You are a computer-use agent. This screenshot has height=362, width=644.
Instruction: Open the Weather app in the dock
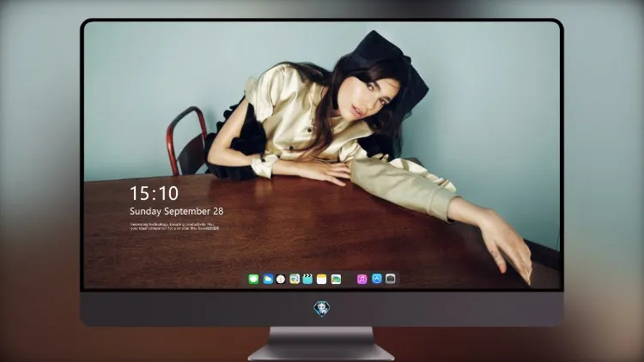tap(268, 279)
